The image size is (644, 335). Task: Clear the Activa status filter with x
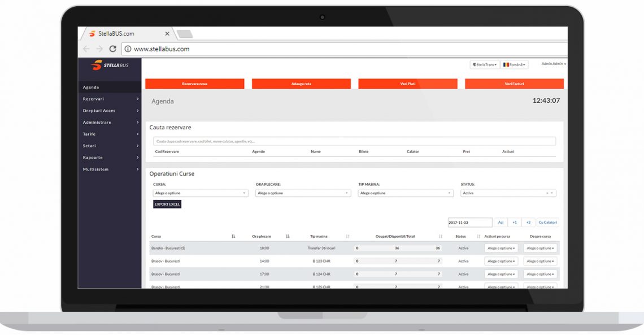pos(547,193)
